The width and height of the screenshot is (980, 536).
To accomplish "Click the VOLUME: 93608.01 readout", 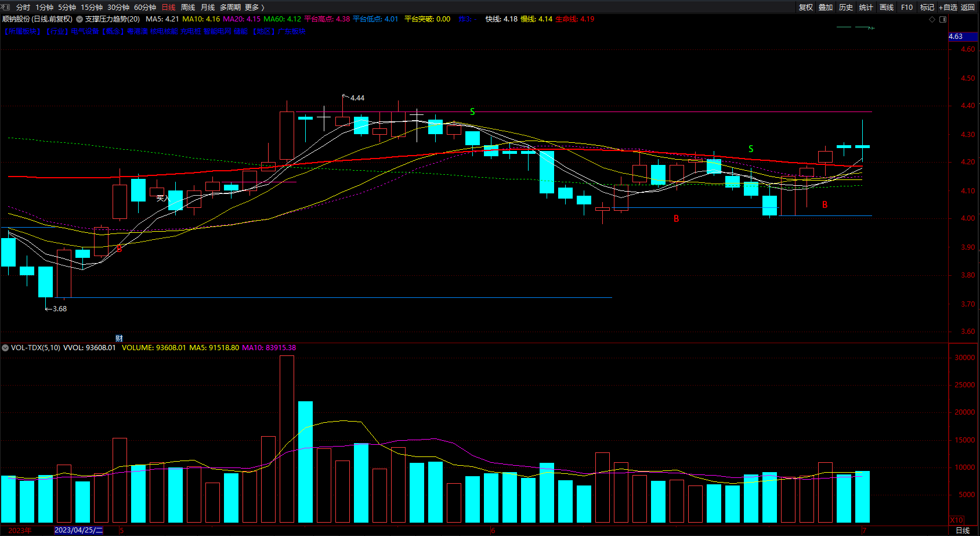I will [154, 348].
